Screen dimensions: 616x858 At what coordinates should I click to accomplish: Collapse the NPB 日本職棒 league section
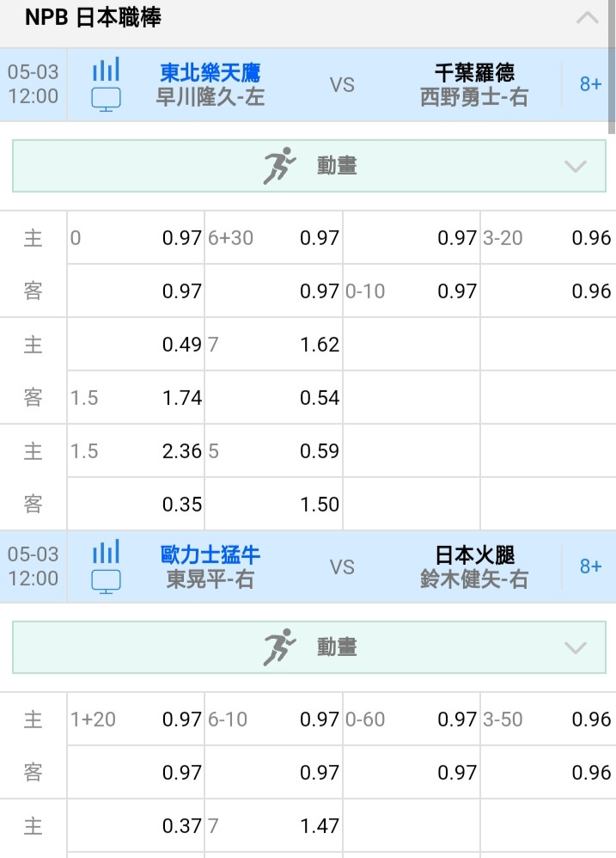(x=587, y=18)
